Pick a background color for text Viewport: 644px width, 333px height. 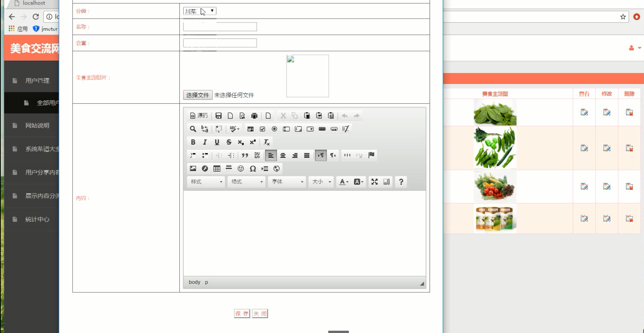tap(359, 182)
